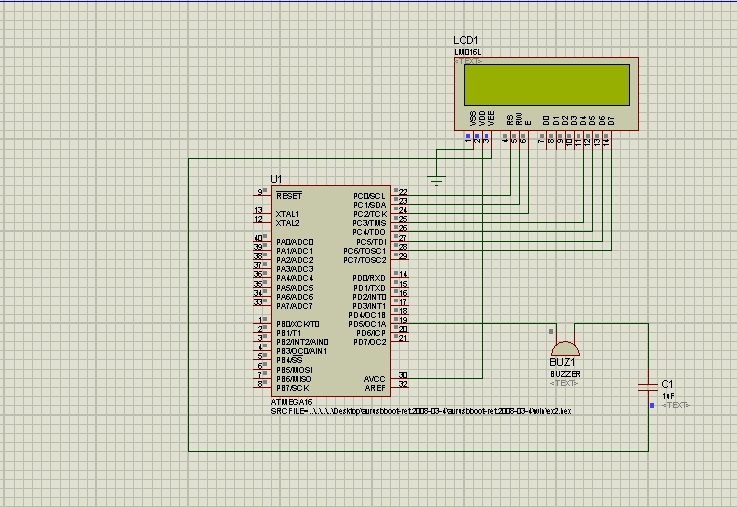Select the BUZ1 buzzer component symbol
Viewport: 737px width, 507px height.
coord(565,348)
